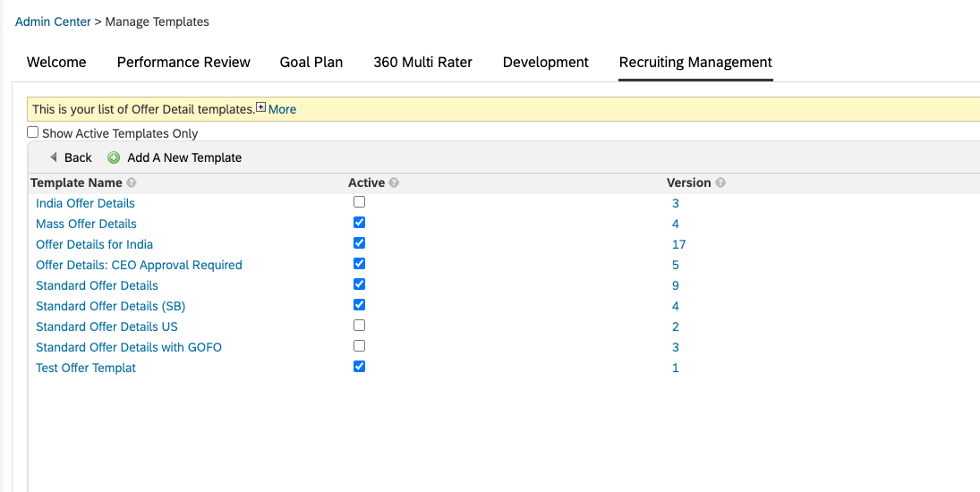Screen dimensions: 980x492
Task: Click the help icon beside Template Name
Action: pos(132,183)
